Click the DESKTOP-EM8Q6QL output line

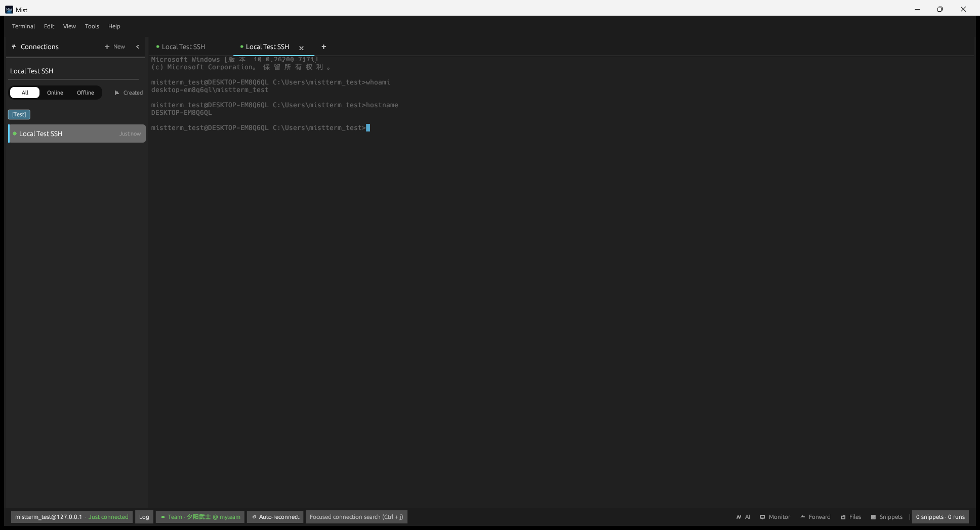(x=181, y=113)
